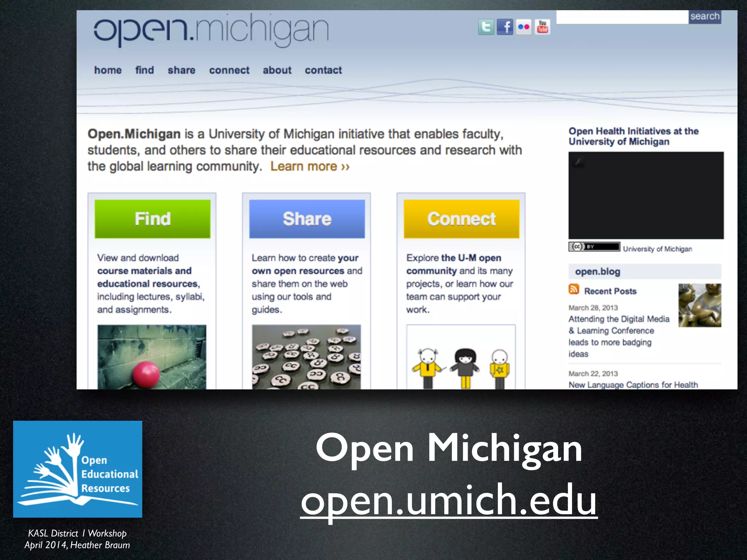Click the green Find button

152,219
